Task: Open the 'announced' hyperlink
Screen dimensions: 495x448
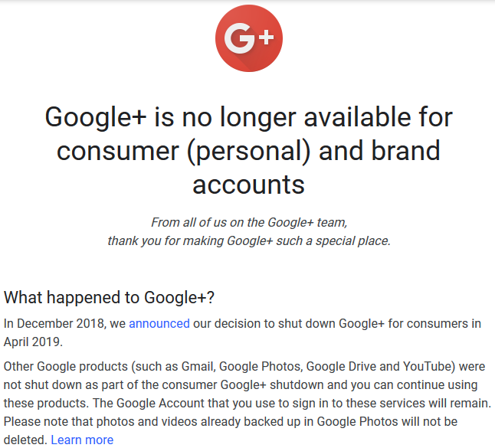Action: point(159,324)
